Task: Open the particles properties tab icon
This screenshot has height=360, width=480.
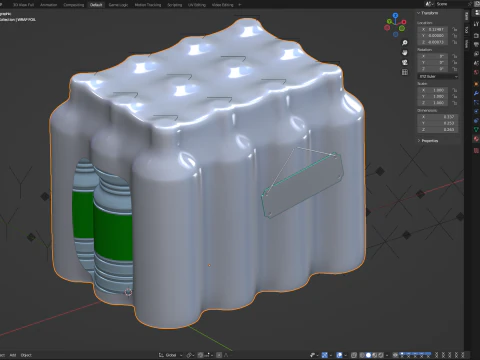Action: [x=476, y=102]
